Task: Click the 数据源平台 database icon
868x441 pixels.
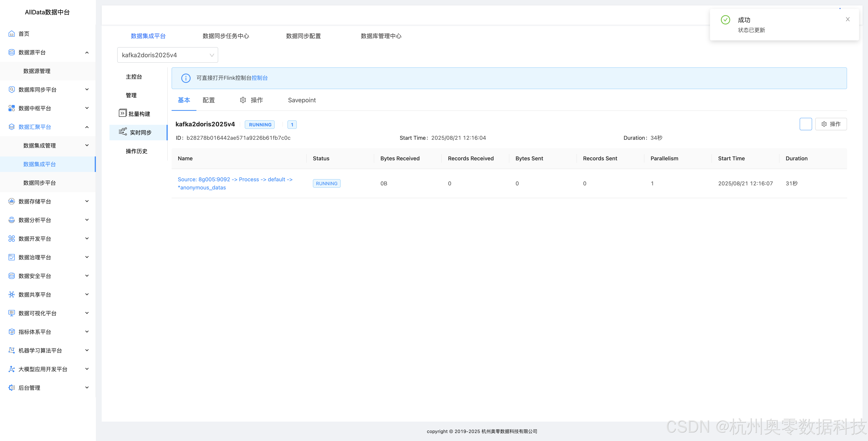Action: [11, 52]
